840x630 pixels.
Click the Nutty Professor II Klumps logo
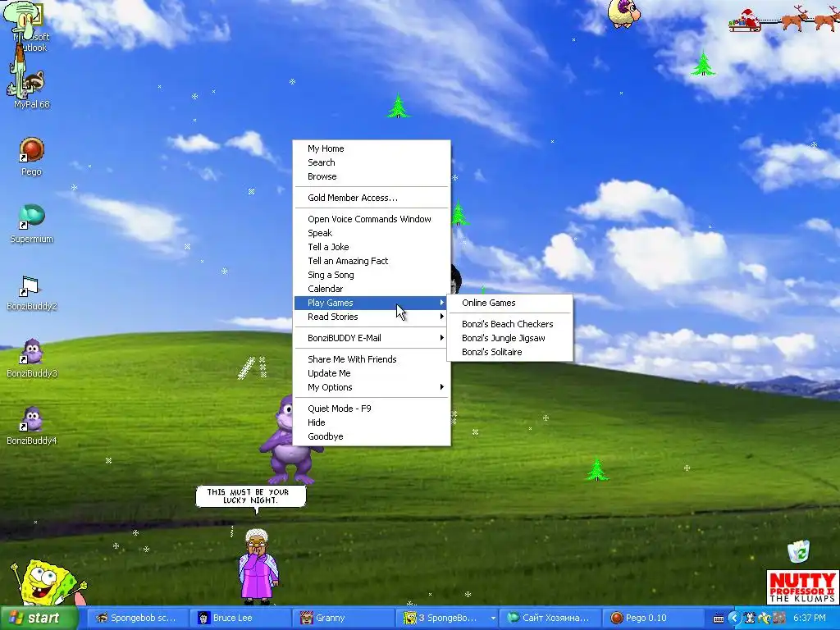(802, 587)
